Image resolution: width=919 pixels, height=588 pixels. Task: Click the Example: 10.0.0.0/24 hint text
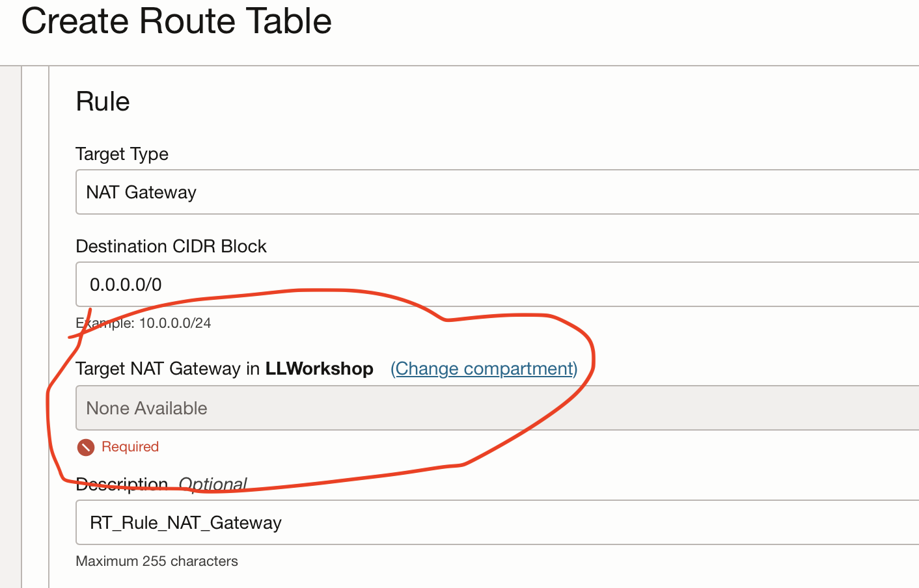pyautogui.click(x=143, y=323)
